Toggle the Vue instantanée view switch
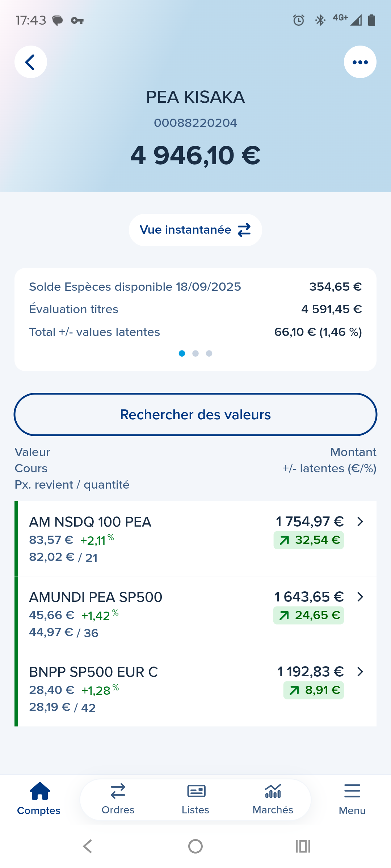The image size is (391, 868). click(x=195, y=230)
